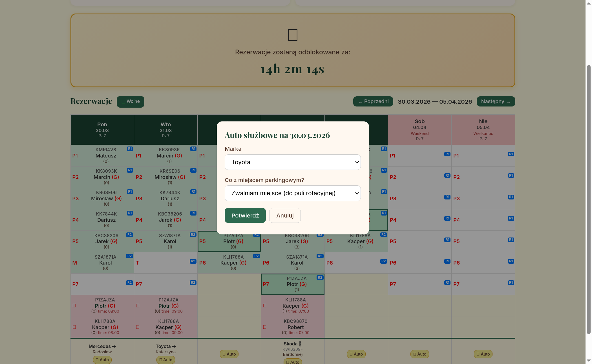Image resolution: width=592 pixels, height=364 pixels.
Task: Click Auto button under Mercedes Radosław
Action: click(x=102, y=360)
